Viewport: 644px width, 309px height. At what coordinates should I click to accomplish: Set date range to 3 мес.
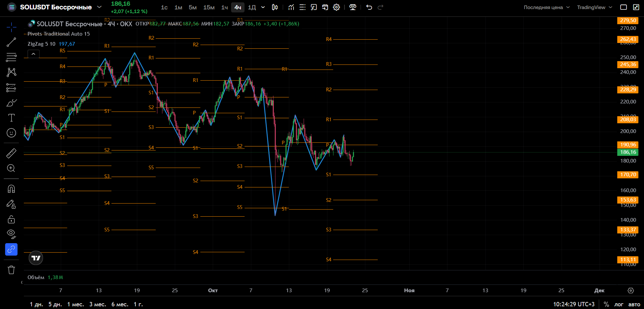pos(98,304)
